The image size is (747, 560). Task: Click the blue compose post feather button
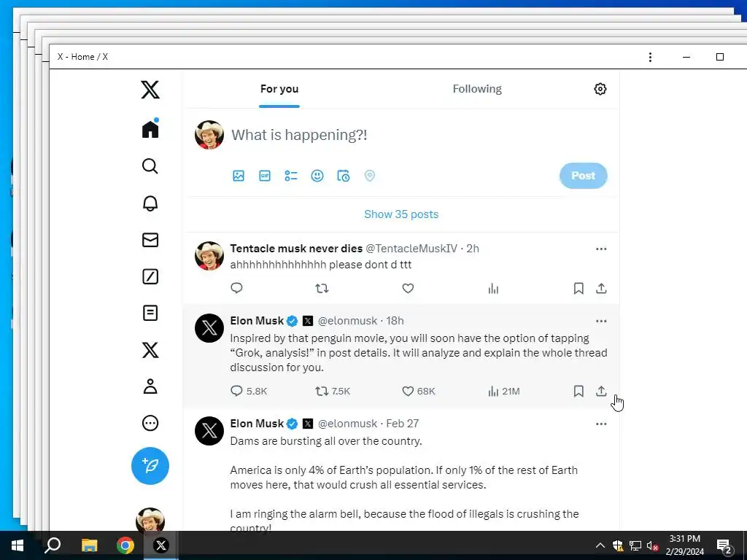[x=150, y=466]
